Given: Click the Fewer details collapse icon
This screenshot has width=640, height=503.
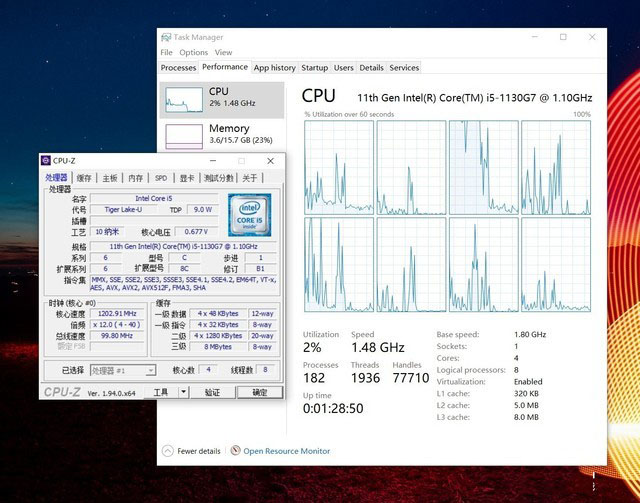Looking at the screenshot, I should 168,451.
